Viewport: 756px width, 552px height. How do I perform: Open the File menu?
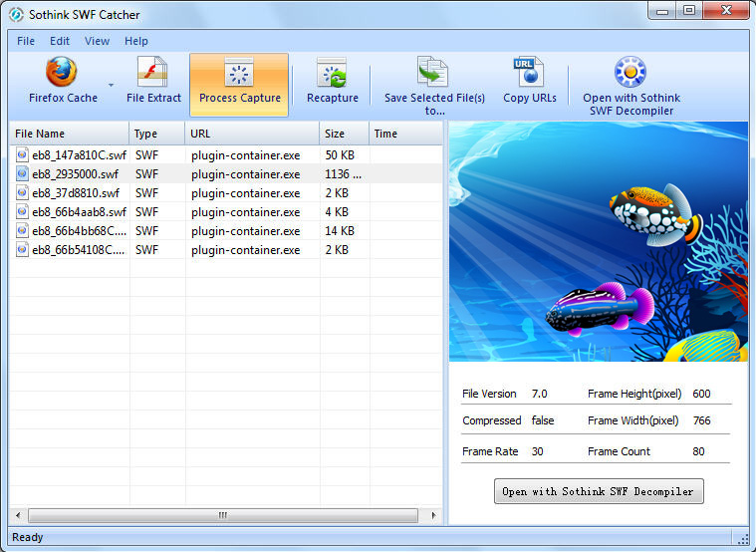point(26,41)
